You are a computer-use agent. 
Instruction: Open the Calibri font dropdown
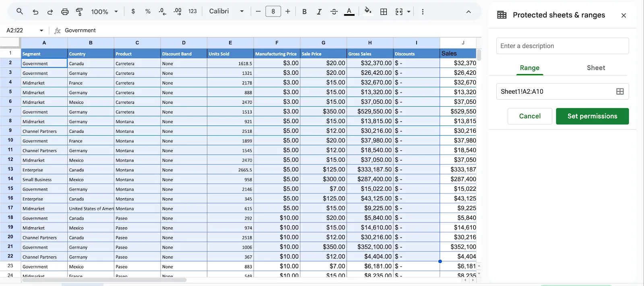pos(227,12)
